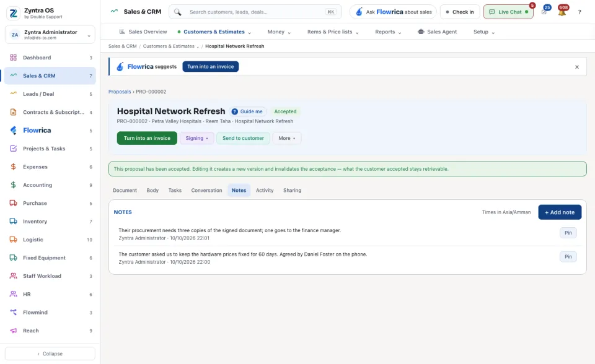The width and height of the screenshot is (595, 364).
Task: Switch to the Body tab
Action: point(152,190)
